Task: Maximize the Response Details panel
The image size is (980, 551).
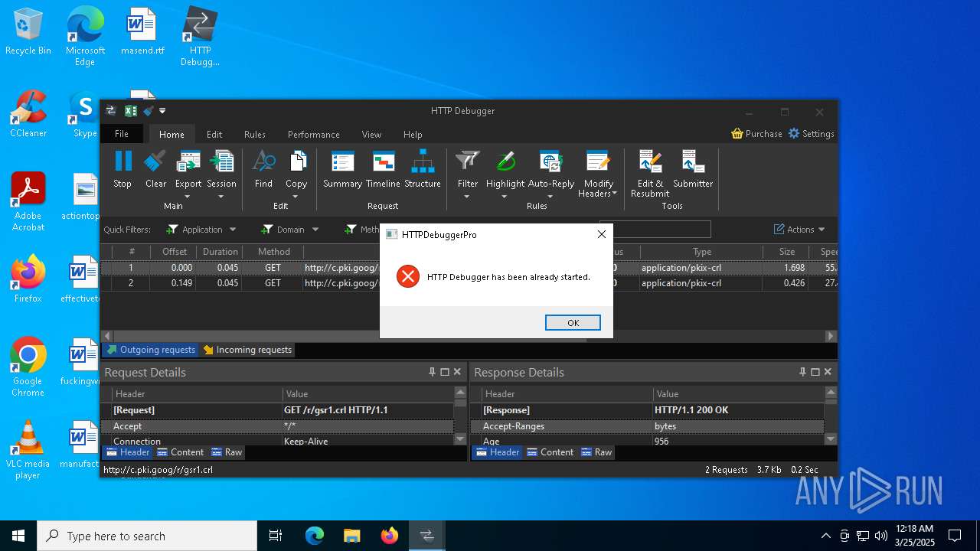Action: pyautogui.click(x=815, y=372)
